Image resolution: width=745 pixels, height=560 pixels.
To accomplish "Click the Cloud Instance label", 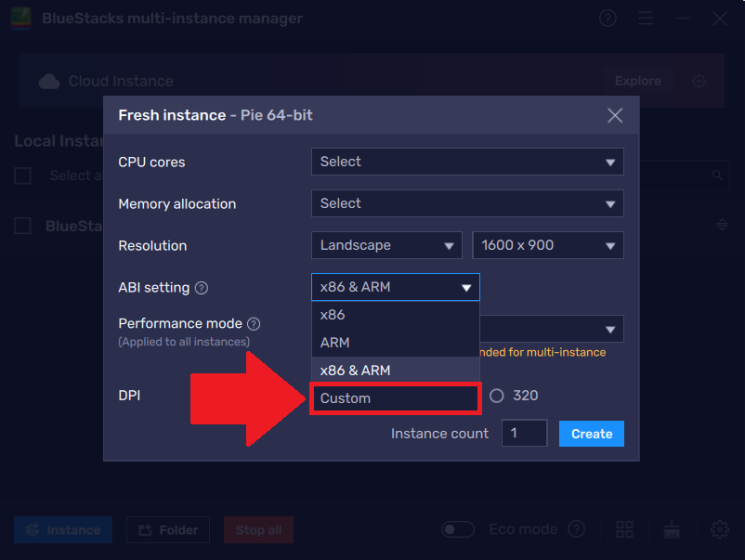I will coord(121,81).
